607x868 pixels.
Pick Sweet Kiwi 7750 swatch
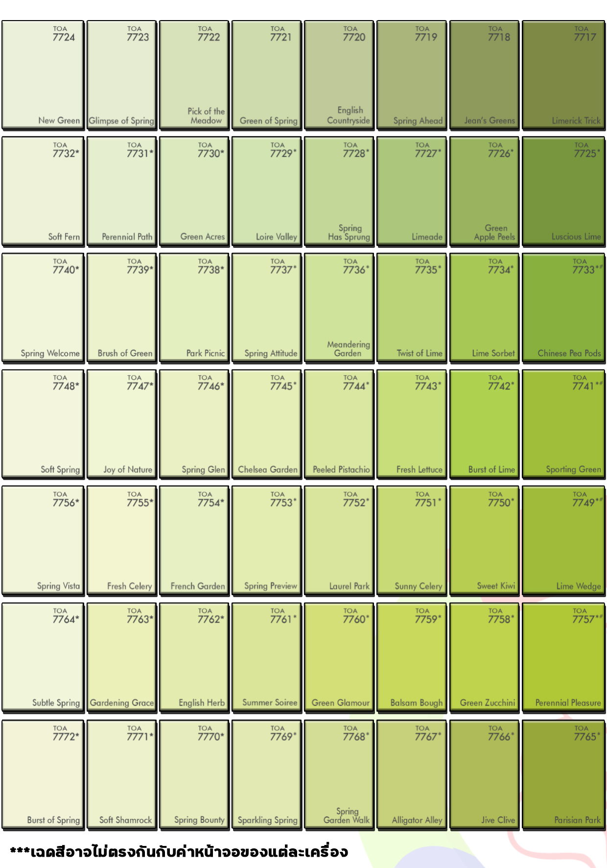tap(484, 541)
